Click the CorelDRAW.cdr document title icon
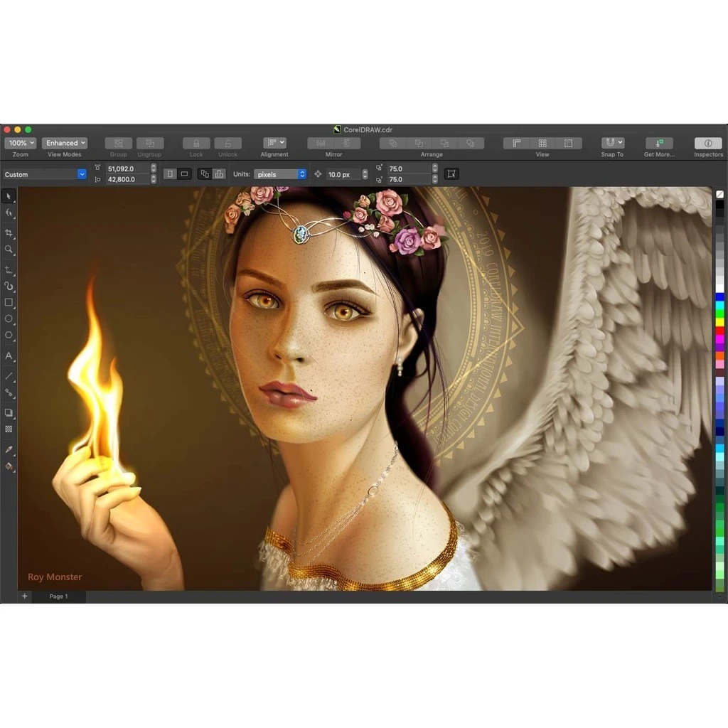 tap(337, 129)
